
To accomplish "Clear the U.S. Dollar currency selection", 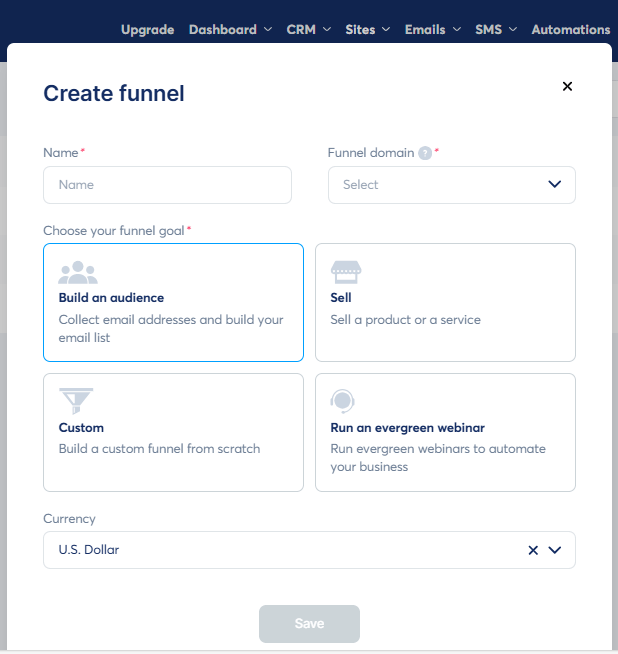I will [x=533, y=550].
